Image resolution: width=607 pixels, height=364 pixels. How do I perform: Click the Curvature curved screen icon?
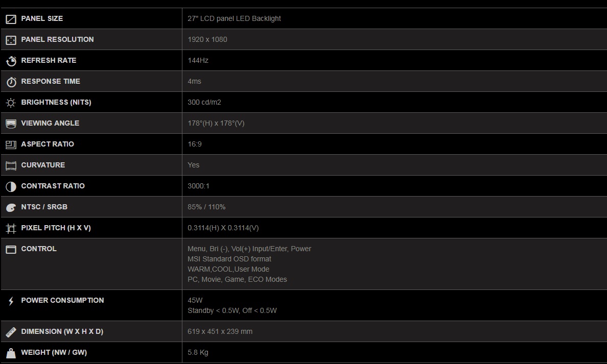point(11,165)
